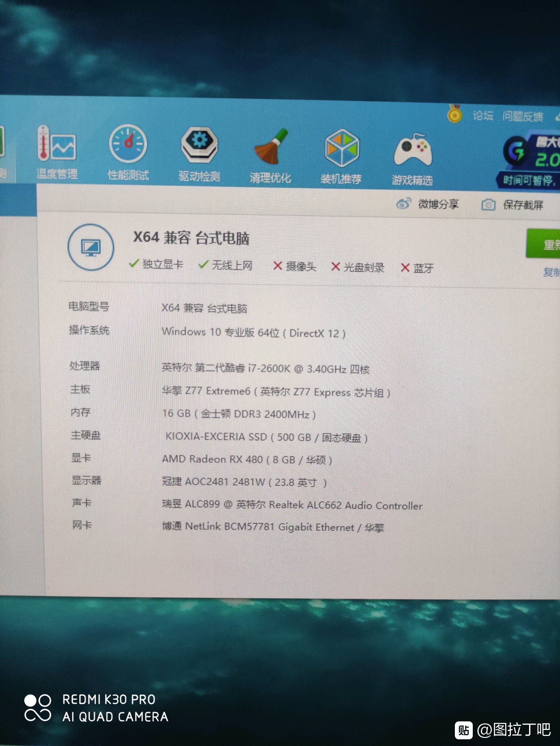
Task: Click the camera icon for 保存截屏
Action: click(488, 205)
